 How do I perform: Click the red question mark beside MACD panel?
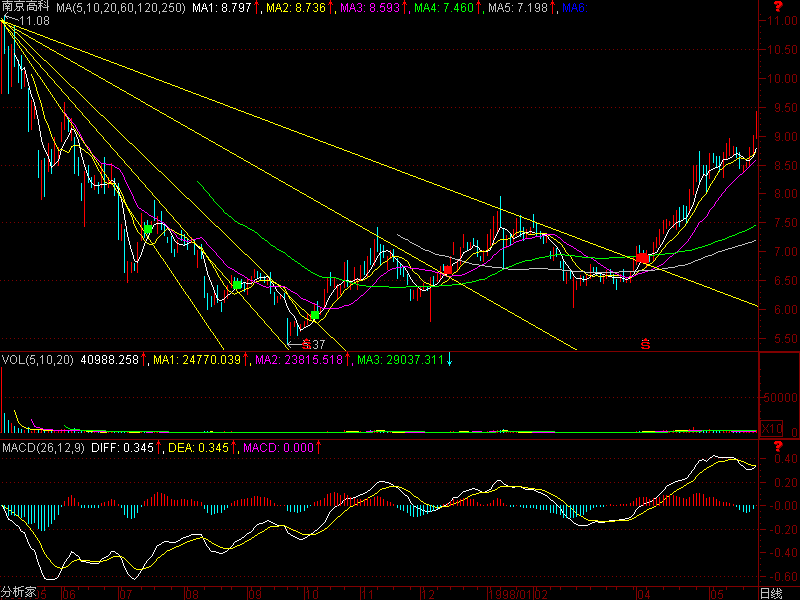click(x=778, y=445)
